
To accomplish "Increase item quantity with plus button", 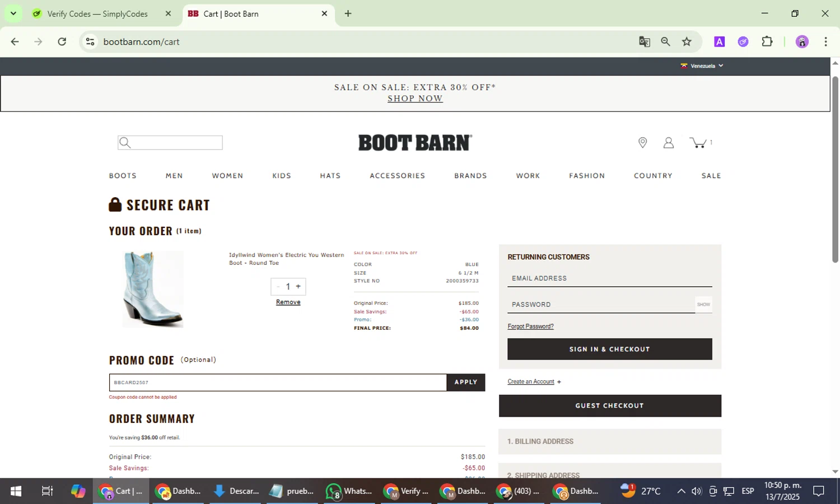I will tap(298, 287).
